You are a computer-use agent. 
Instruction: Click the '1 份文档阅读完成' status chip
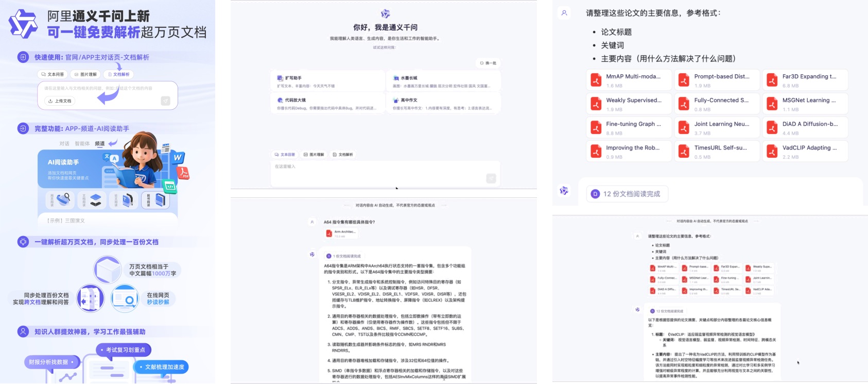pyautogui.click(x=344, y=256)
